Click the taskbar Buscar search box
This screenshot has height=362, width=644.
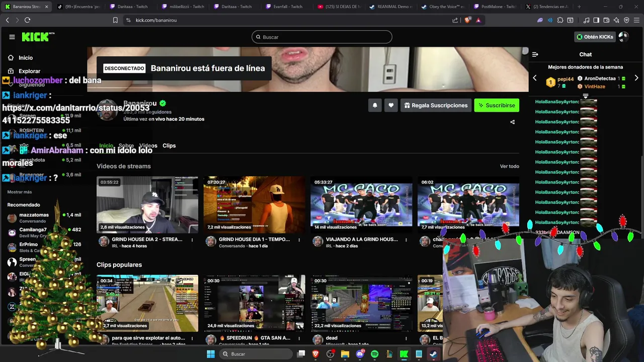[256, 354]
